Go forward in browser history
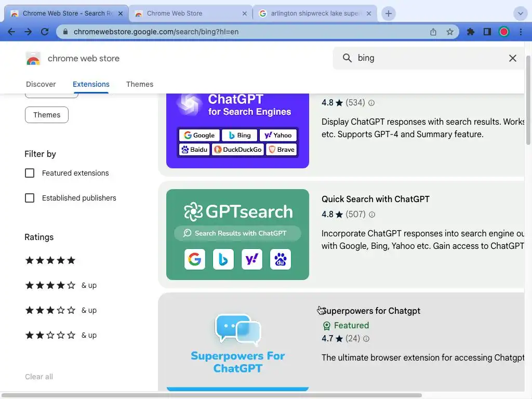Viewport: 532px width, 399px height. pyautogui.click(x=28, y=32)
